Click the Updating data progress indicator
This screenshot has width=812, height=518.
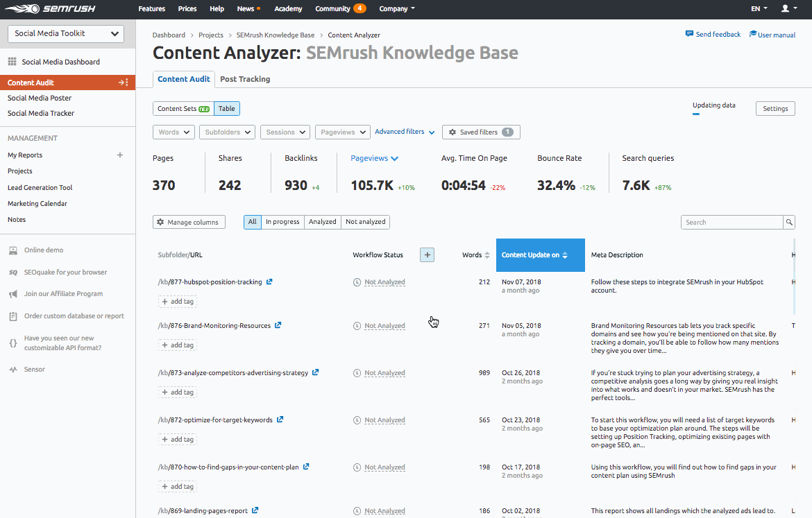[714, 107]
